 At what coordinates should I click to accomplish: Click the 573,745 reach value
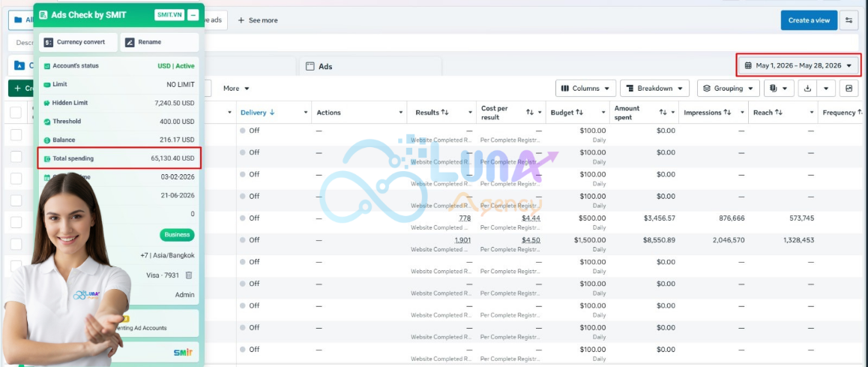(x=801, y=218)
